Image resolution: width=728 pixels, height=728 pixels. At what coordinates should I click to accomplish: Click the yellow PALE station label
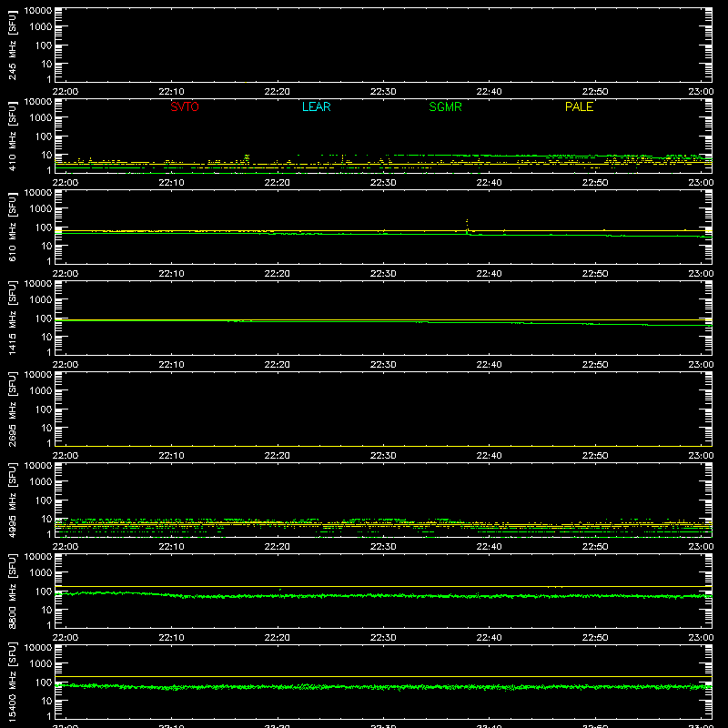tap(579, 106)
